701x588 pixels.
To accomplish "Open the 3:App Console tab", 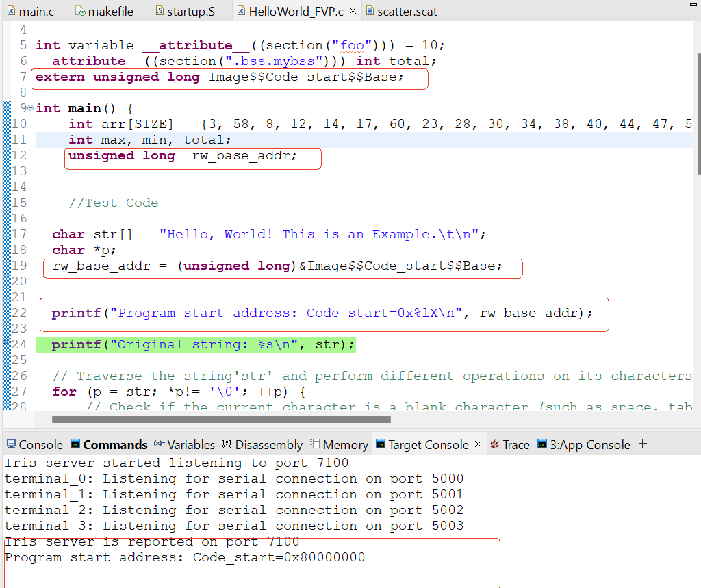I will tap(589, 445).
